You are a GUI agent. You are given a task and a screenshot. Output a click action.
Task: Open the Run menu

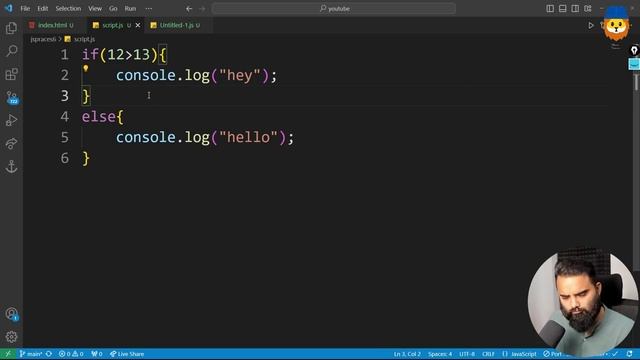coord(130,9)
